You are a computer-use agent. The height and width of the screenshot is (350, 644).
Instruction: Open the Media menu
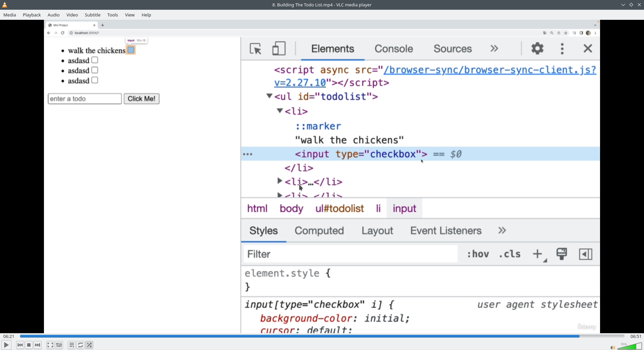tap(10, 15)
